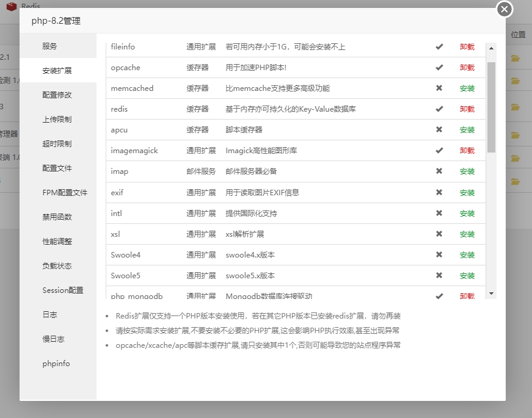Open the 服务 tab
532x418 pixels.
58,46
